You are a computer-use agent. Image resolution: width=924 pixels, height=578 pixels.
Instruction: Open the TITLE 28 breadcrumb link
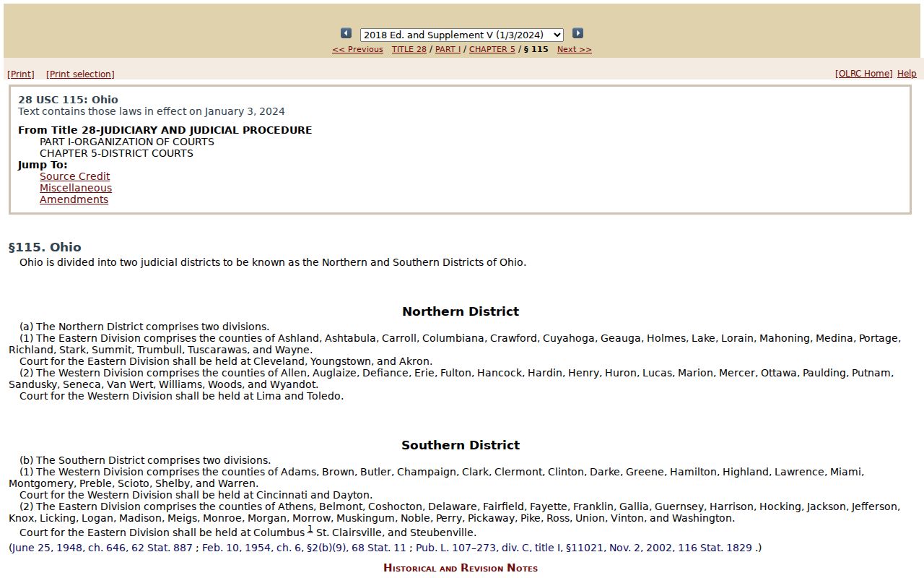(409, 49)
